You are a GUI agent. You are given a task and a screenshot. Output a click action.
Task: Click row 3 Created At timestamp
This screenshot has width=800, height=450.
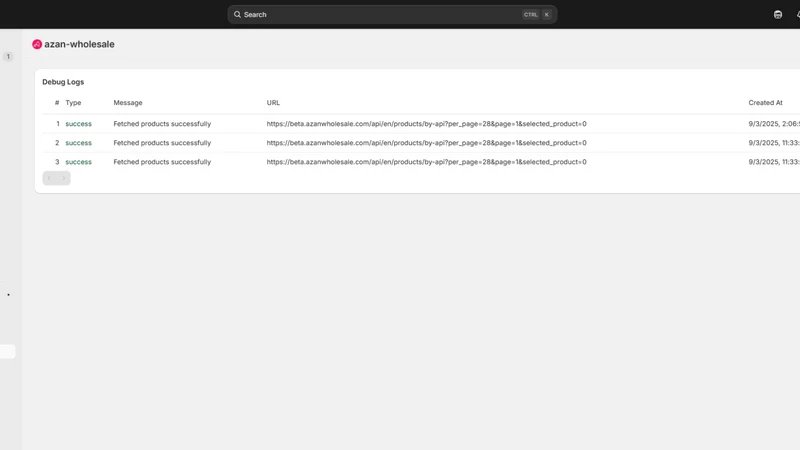(x=774, y=162)
